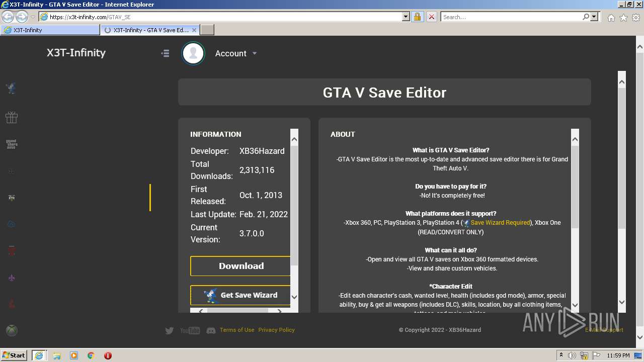Image resolution: width=644 pixels, height=362 pixels.
Task: Open the Save Wizard sidebar icon
Action: pyautogui.click(x=11, y=88)
